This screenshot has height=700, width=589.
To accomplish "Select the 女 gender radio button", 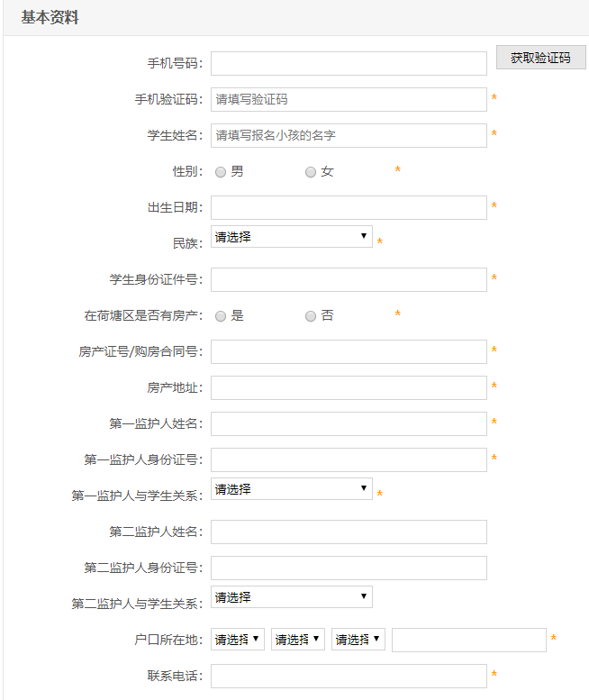I will point(311,172).
